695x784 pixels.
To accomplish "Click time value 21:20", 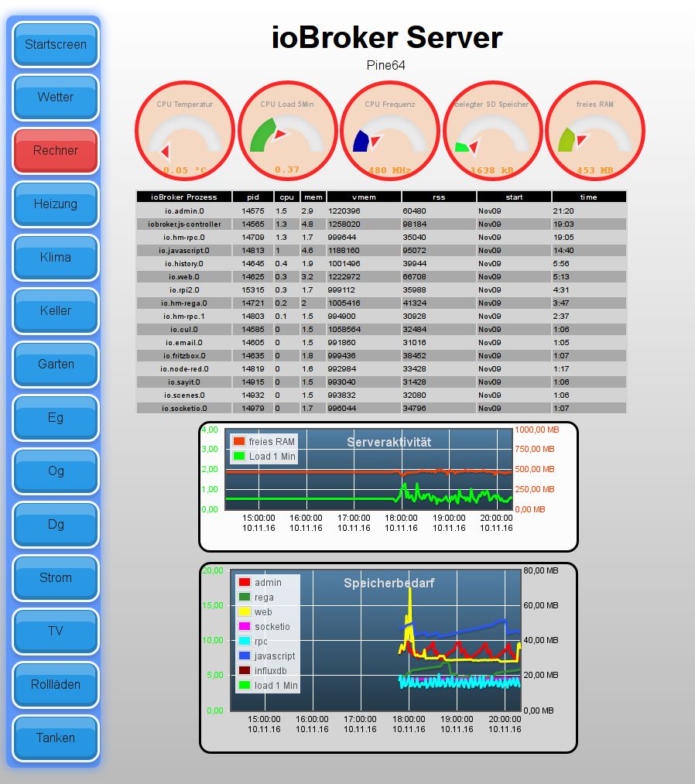I will coord(563,211).
